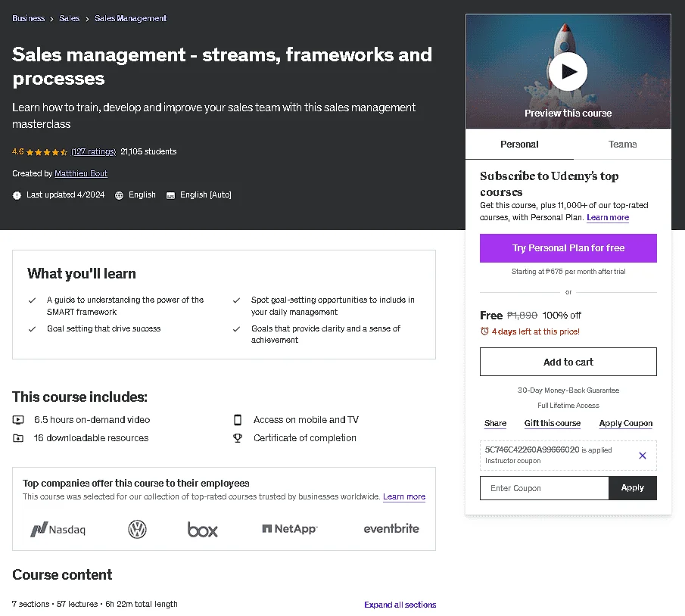Switch to the Personal tab
Viewport: 685px width, 616px height.
click(519, 145)
